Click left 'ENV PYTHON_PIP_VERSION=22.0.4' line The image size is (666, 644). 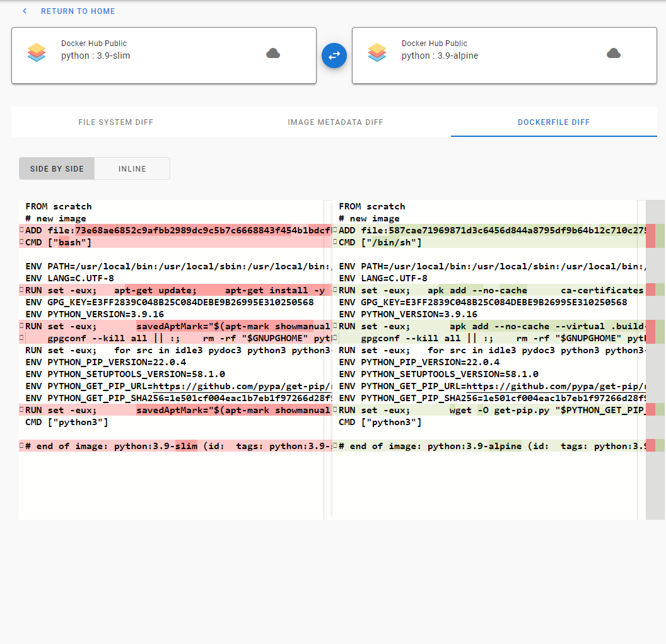[x=106, y=362]
